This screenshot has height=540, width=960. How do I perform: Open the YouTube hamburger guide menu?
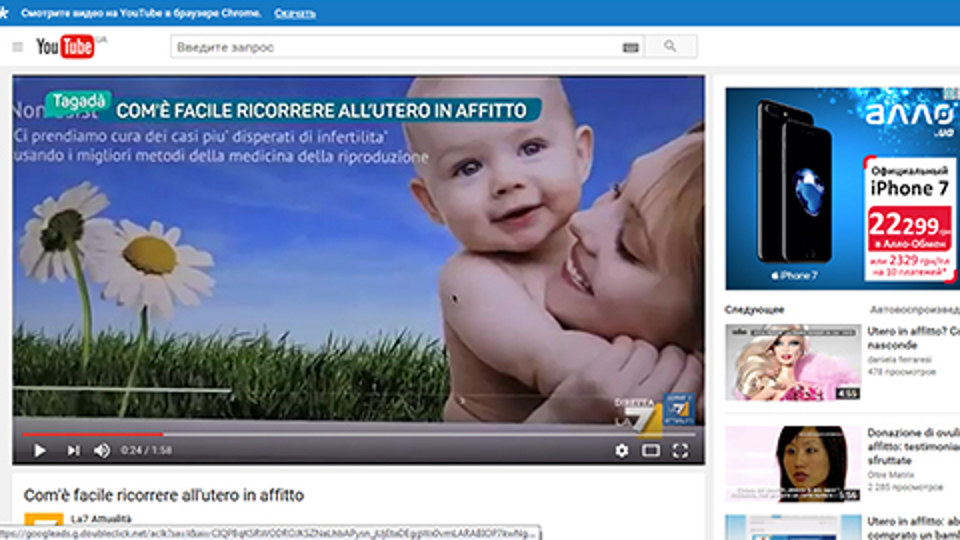tap(17, 47)
